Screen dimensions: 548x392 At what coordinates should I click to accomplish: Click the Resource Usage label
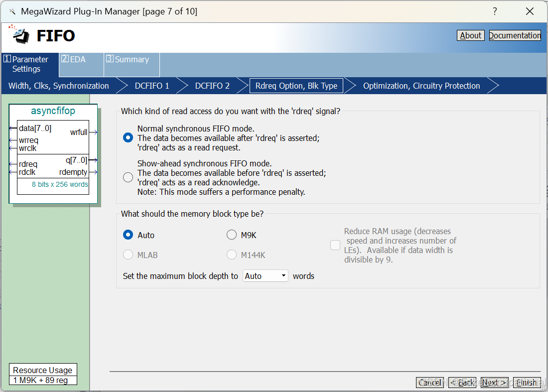(x=43, y=370)
